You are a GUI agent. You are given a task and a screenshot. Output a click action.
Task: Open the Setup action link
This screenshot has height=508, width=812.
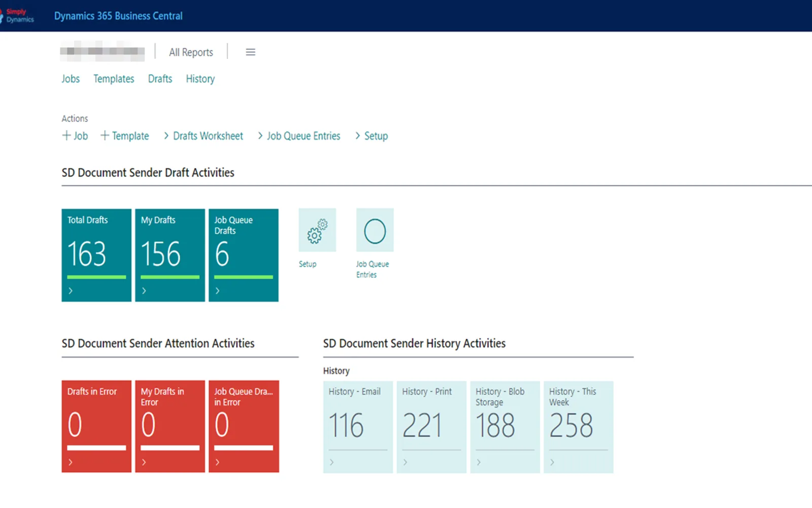(x=371, y=136)
